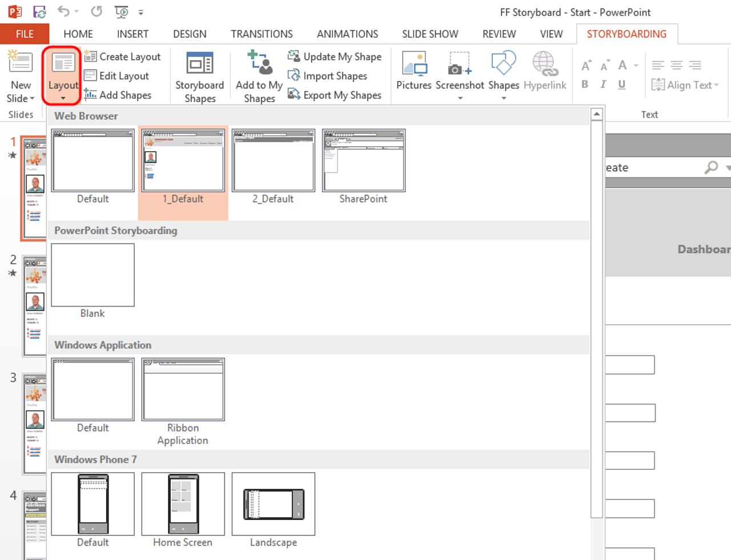This screenshot has width=731, height=560.
Task: Select the STORYBOARDING tab
Action: click(626, 34)
